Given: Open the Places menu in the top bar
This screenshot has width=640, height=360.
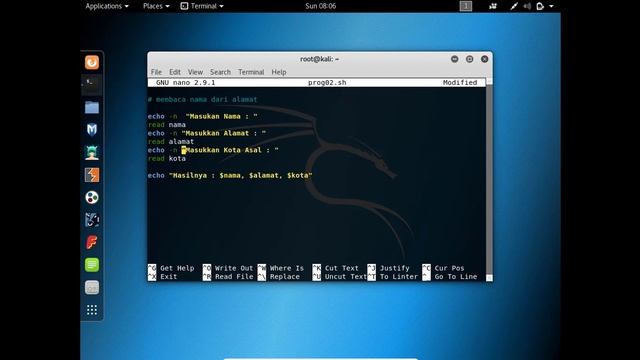Looking at the screenshot, I should pyautogui.click(x=156, y=6).
